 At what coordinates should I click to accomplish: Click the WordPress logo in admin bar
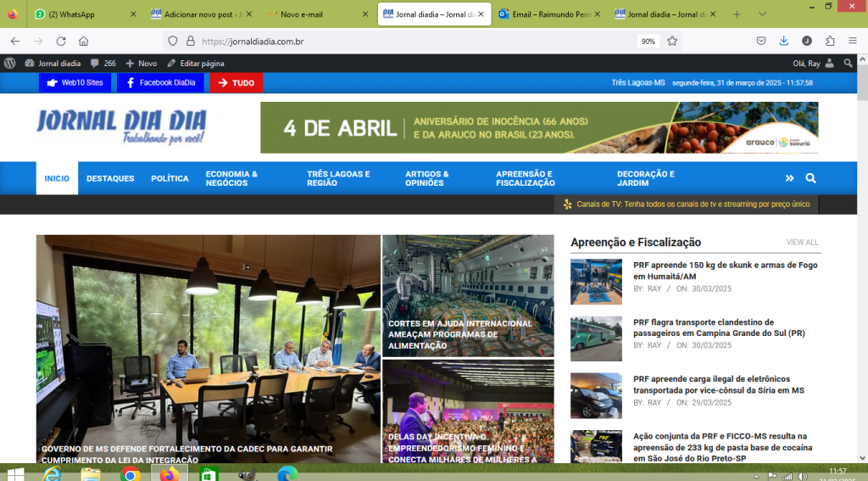tap(10, 63)
